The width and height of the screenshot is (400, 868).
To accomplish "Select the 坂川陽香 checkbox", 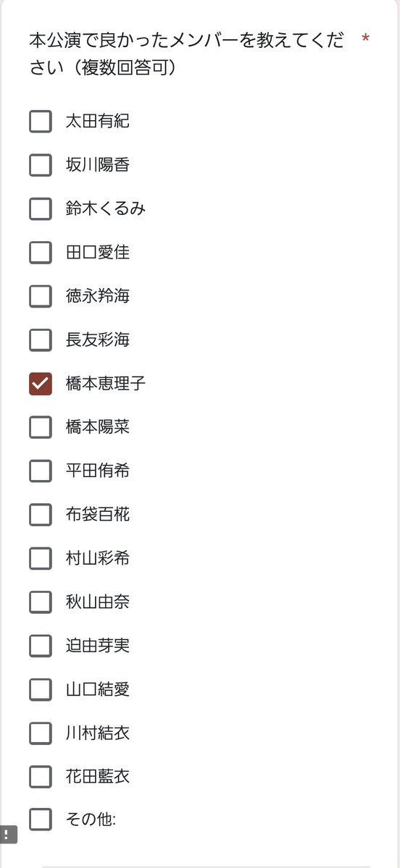I will pyautogui.click(x=41, y=165).
